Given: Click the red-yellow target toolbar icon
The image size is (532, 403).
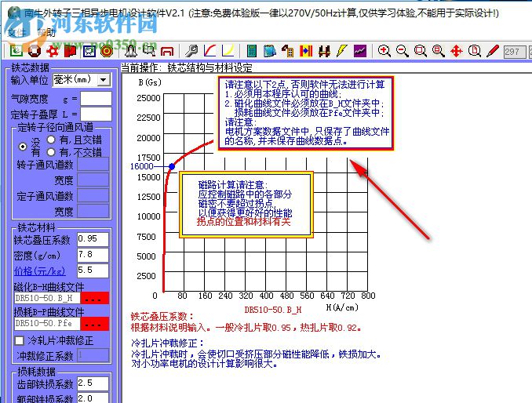Looking at the screenshot, I should click(x=107, y=51).
